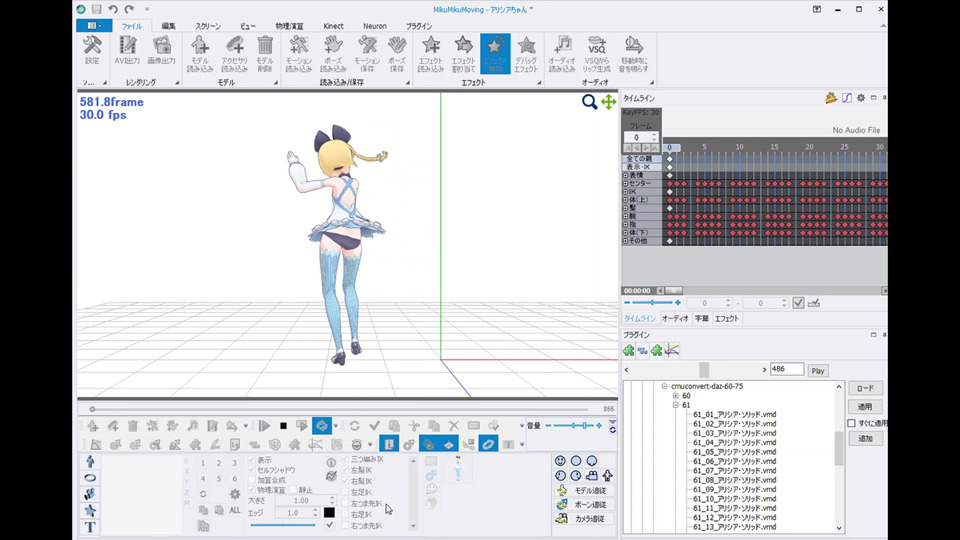Expand the 腕 row in timeline
960x540 pixels.
[x=626, y=216]
